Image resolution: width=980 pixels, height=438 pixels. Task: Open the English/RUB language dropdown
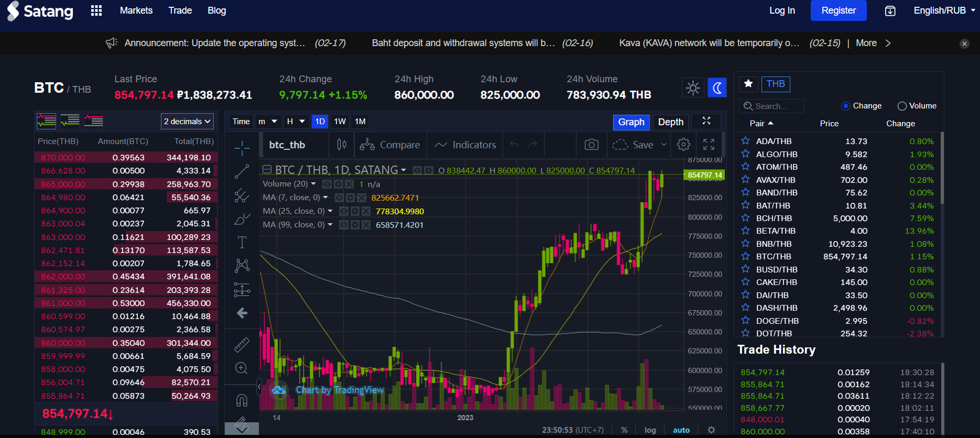point(944,10)
